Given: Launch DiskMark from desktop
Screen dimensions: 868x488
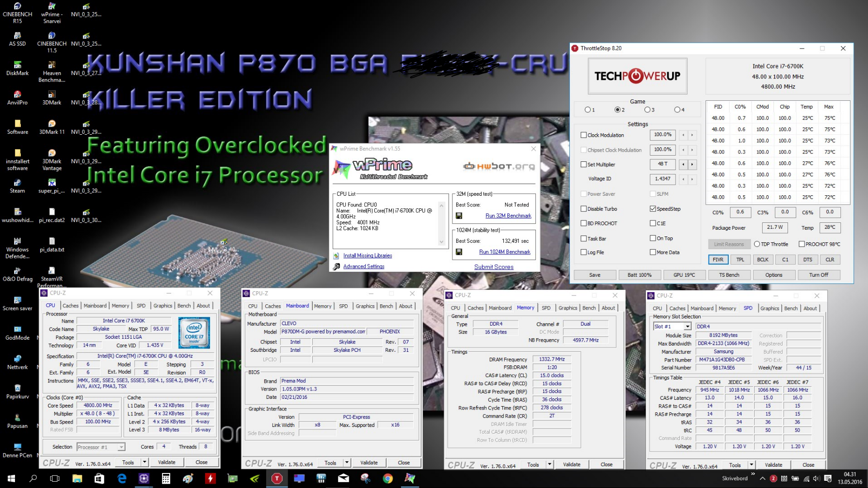Looking at the screenshot, I should [17, 69].
